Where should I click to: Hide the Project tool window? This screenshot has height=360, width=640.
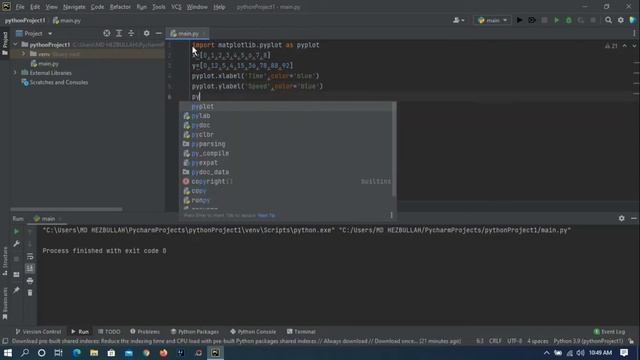[158, 33]
